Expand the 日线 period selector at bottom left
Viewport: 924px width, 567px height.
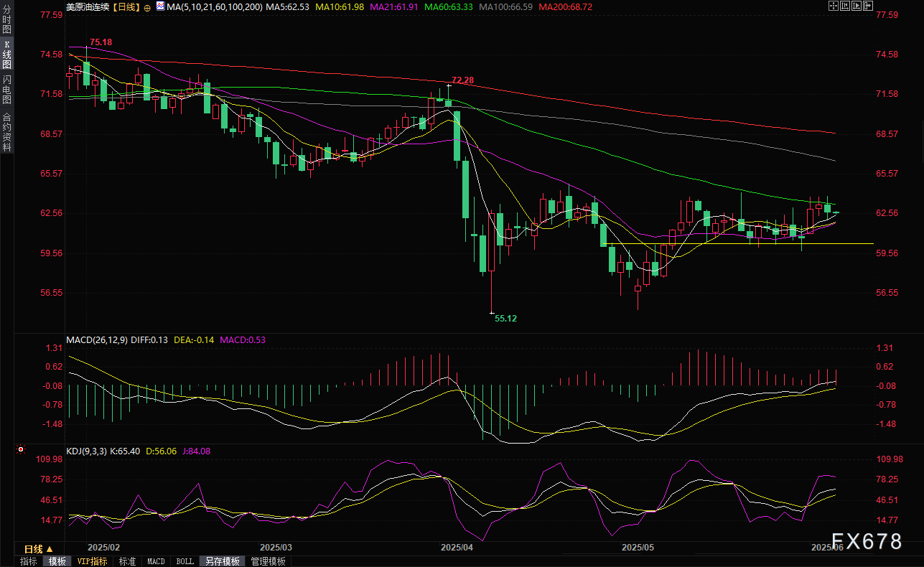tap(39, 549)
